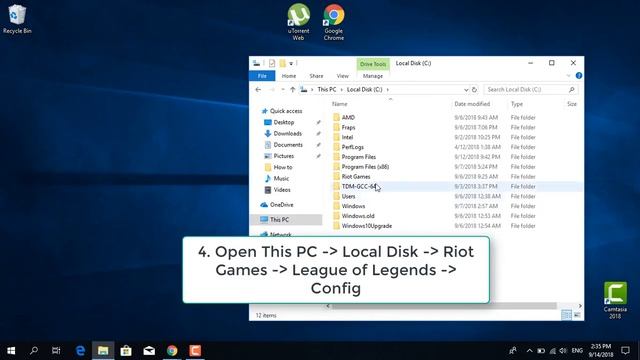Screen dimensions: 640x360
Task: Select How to folder in navigation pane
Action: (282, 167)
